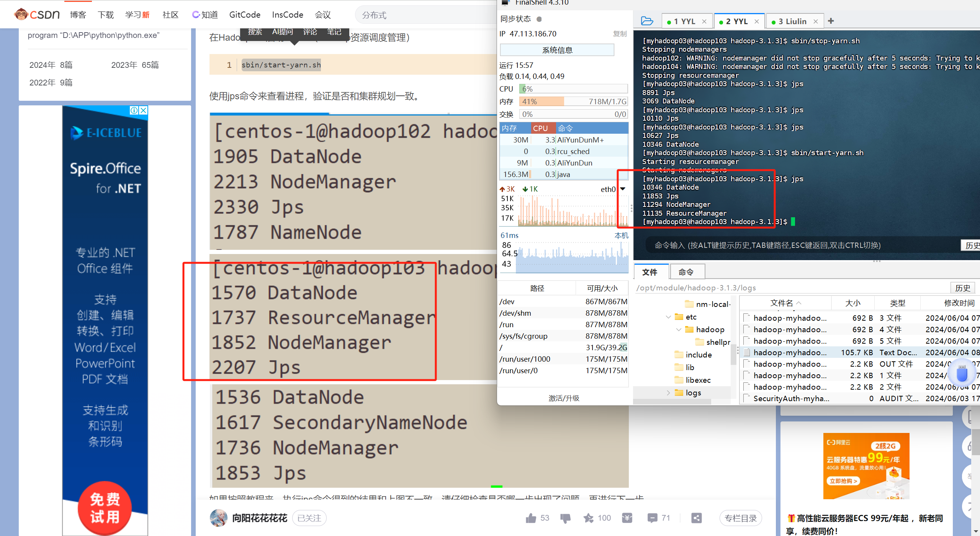This screenshot has height=536, width=980.
Task: Open 历史 next to the file path
Action: pos(962,288)
